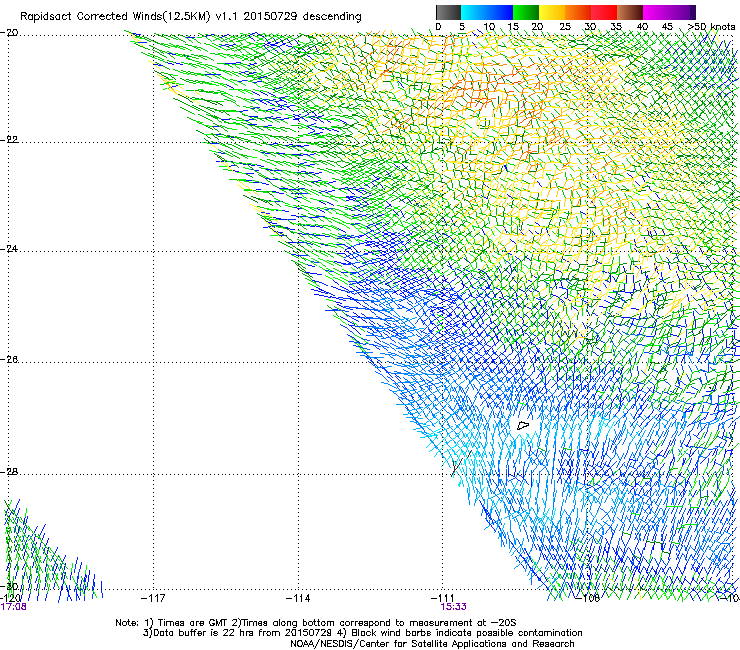Click the legend tick label '10'
The height and width of the screenshot is (650, 740).
pyautogui.click(x=489, y=27)
